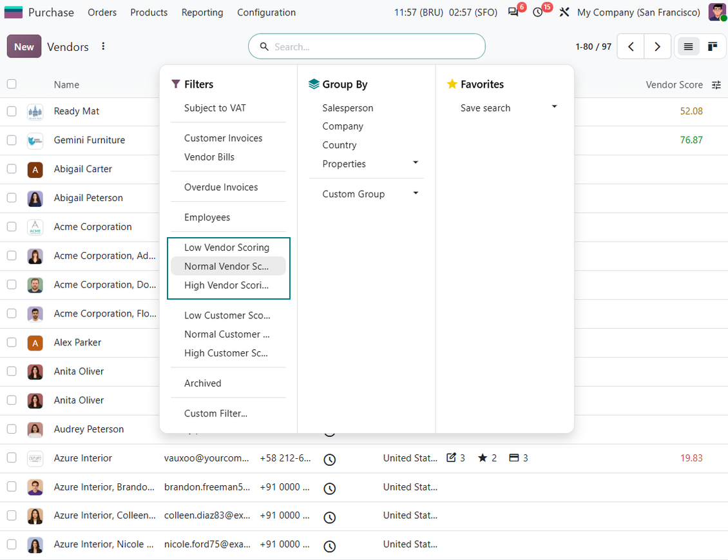This screenshot has height=560, width=728.
Task: Apply the Normal Vendor Scoring filter
Action: click(x=228, y=267)
